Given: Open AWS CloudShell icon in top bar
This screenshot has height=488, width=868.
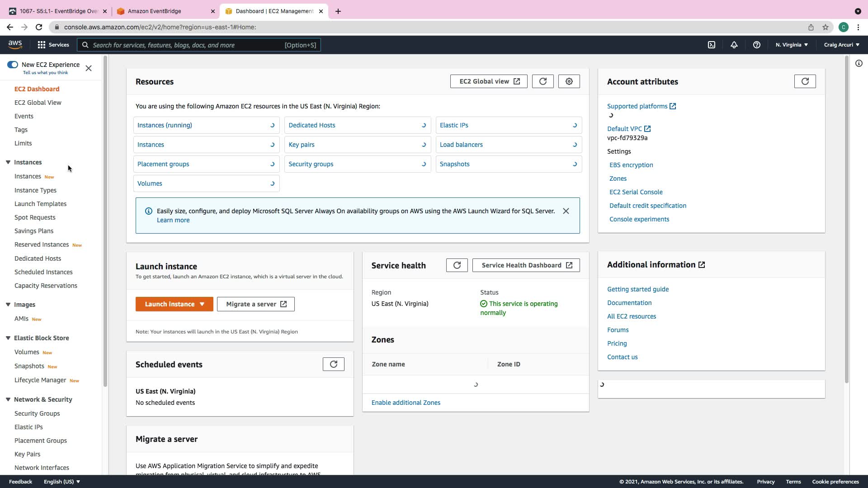Looking at the screenshot, I should point(712,45).
